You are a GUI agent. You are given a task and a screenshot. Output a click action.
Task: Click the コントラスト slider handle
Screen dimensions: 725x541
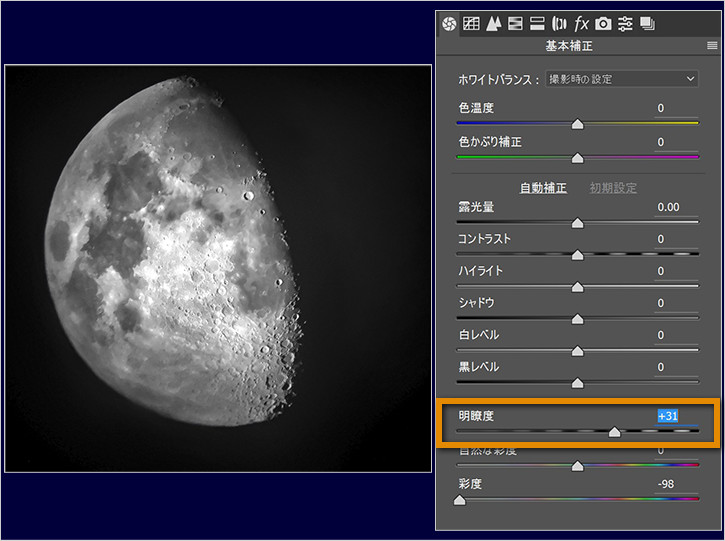[x=578, y=255]
